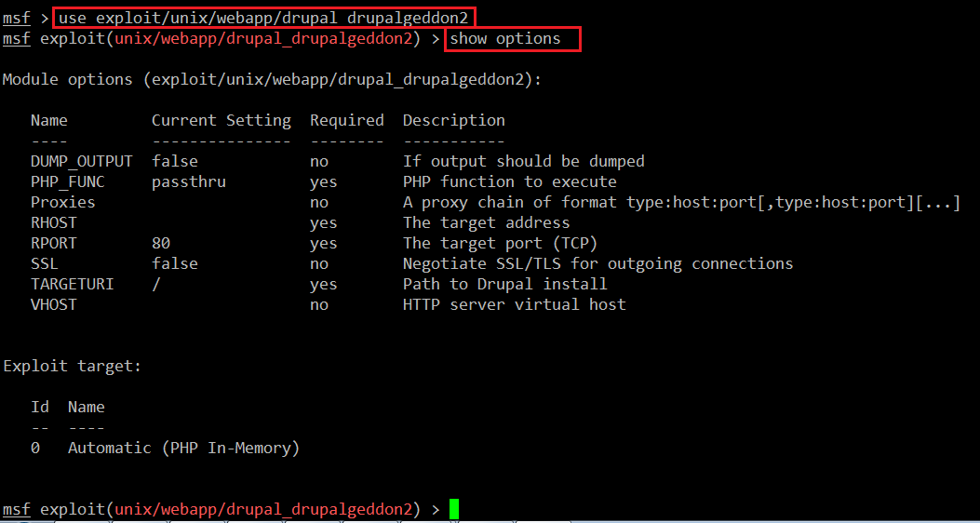The width and height of the screenshot is (980, 523).
Task: Click the highlighted 'use exploit' command text
Action: coord(265,18)
